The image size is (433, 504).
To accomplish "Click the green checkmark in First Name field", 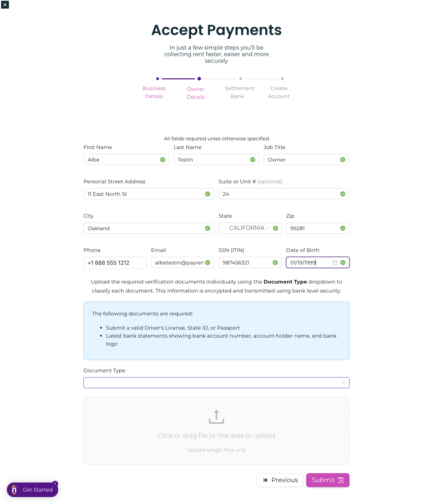I will tap(162, 159).
